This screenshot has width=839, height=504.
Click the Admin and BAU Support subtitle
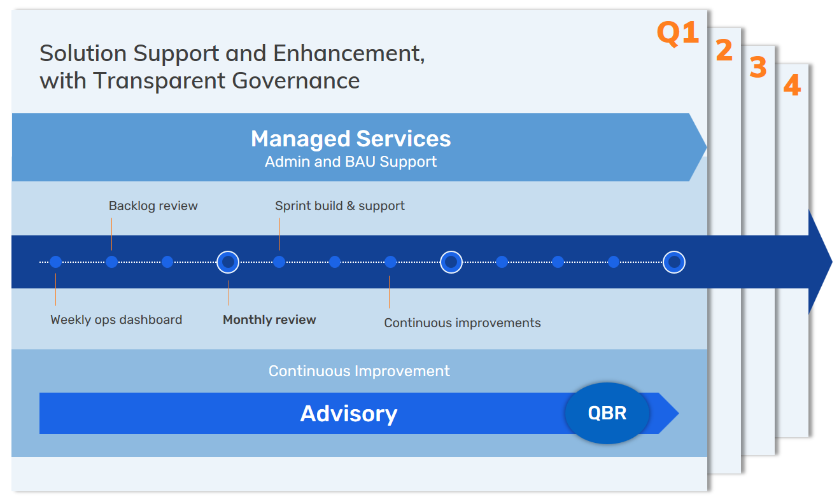tap(350, 162)
